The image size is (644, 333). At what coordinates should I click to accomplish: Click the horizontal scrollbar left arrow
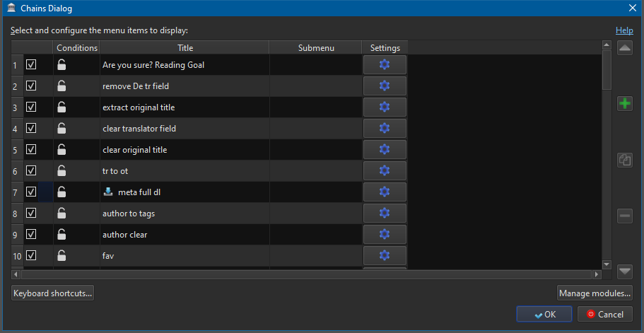click(16, 274)
